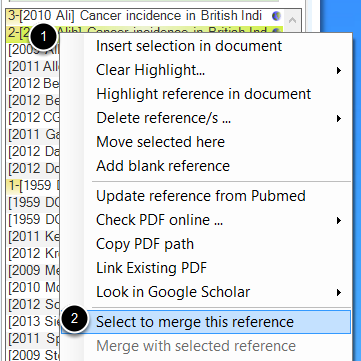
Task: Select Highlight reference in document
Action: click(203, 94)
